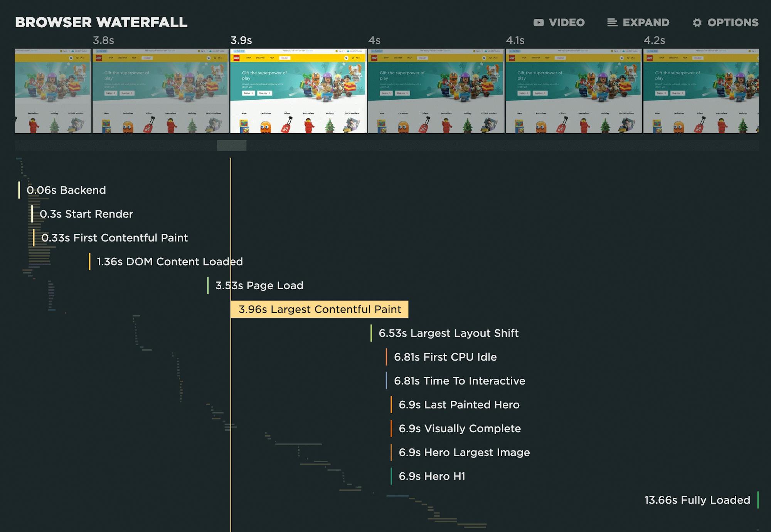Click the 13.66s Fully Loaded marker
The width and height of the screenshot is (771, 532).
tap(697, 500)
